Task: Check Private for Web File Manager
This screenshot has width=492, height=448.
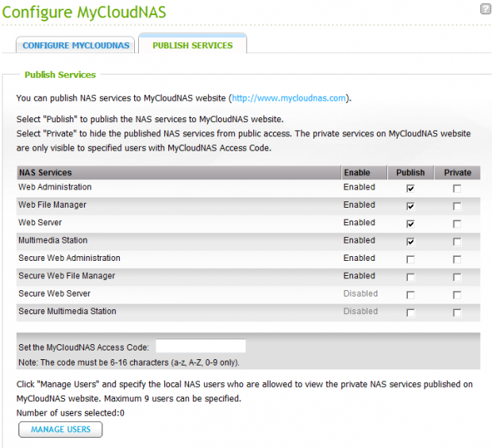Action: (457, 206)
